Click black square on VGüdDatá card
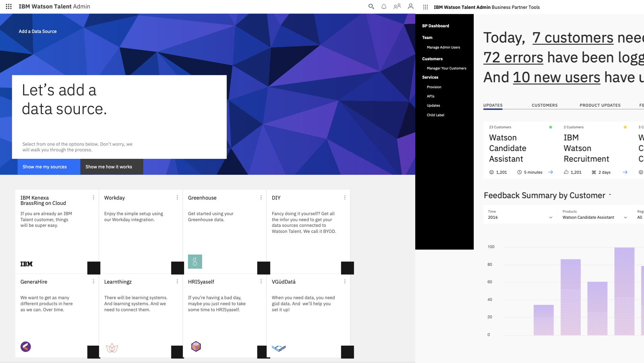 348,352
